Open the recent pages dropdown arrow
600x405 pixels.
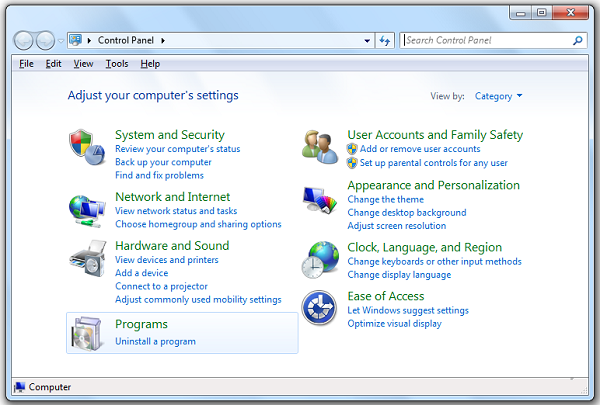pyautogui.click(x=61, y=41)
